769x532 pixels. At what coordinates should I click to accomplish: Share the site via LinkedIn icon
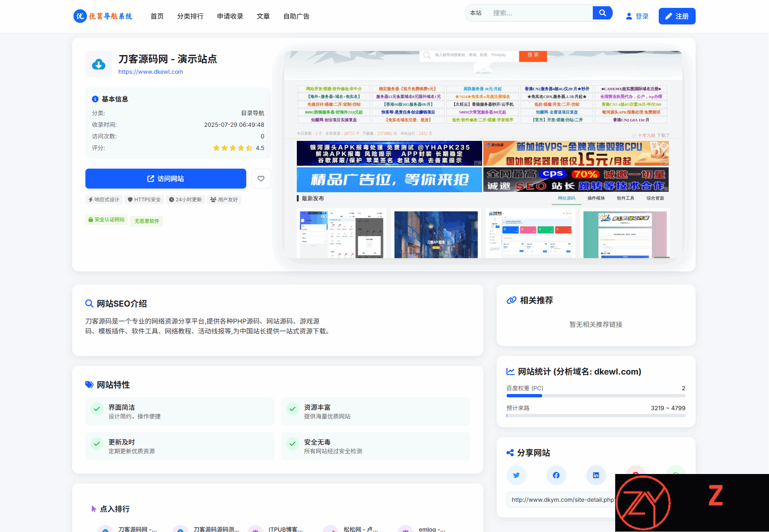coord(596,475)
